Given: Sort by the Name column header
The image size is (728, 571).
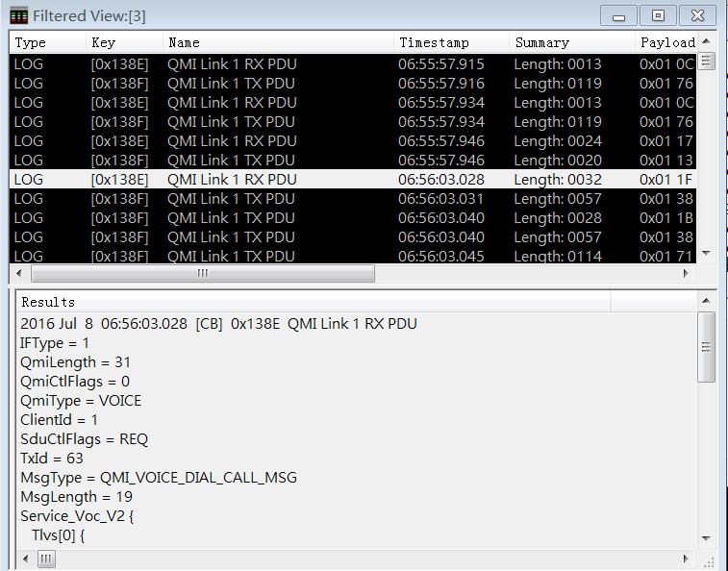Looking at the screenshot, I should [x=279, y=42].
